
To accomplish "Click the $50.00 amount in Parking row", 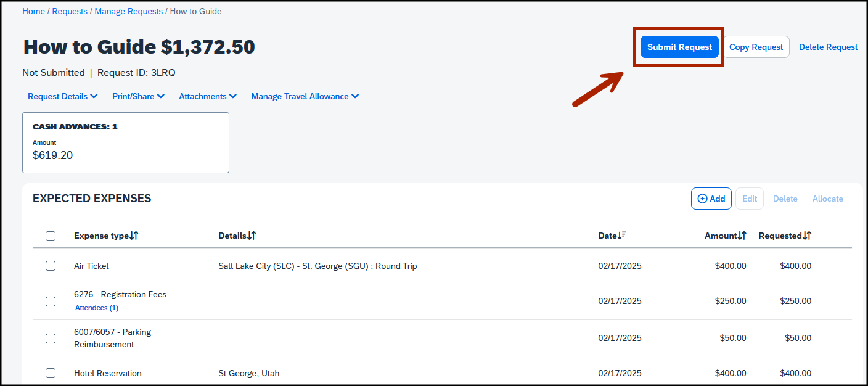I will pyautogui.click(x=733, y=338).
